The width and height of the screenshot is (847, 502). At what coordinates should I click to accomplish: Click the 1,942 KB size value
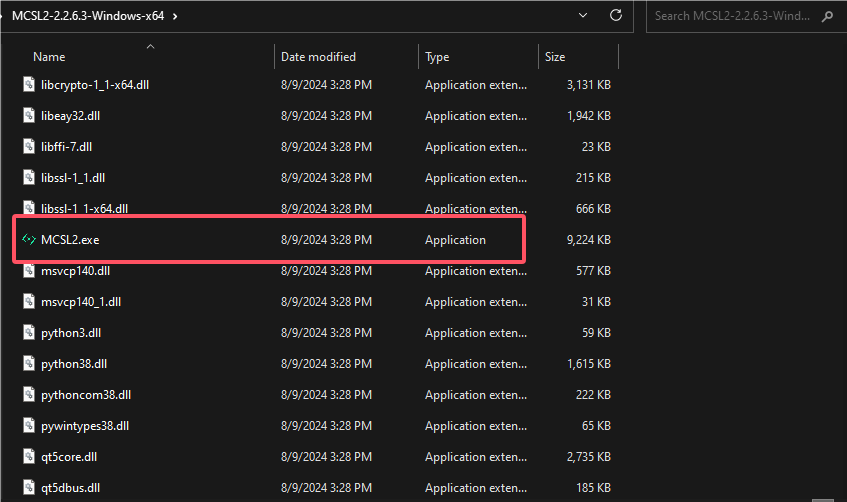[x=589, y=116]
